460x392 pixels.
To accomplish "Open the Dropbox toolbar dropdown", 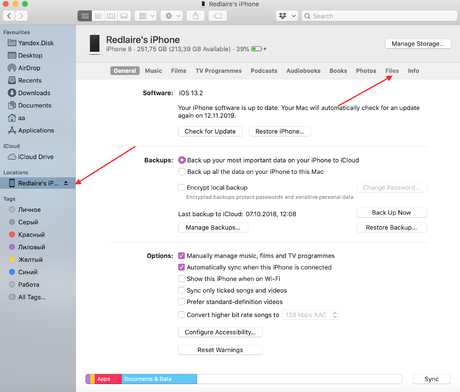I will 287,16.
